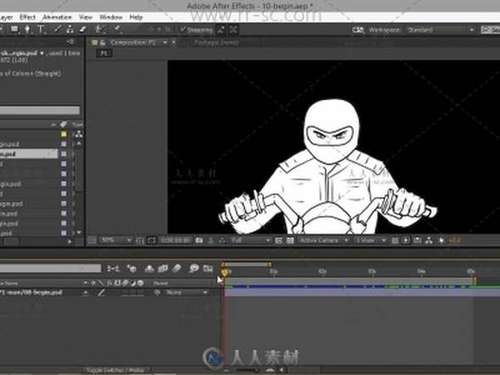Click the current time display in viewer
This screenshot has width=500, height=375.
[175, 240]
